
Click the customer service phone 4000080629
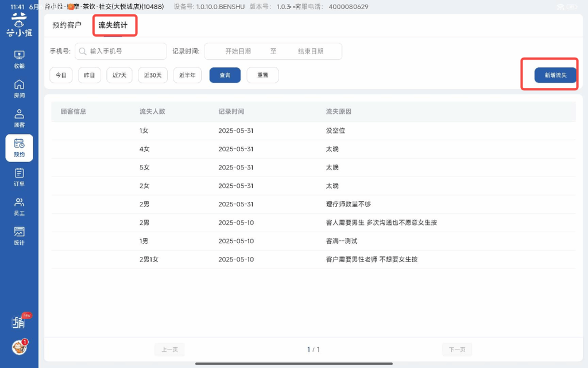(349, 7)
